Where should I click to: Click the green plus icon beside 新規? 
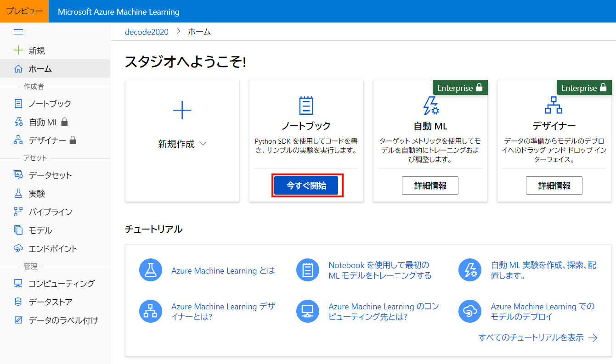(x=18, y=50)
